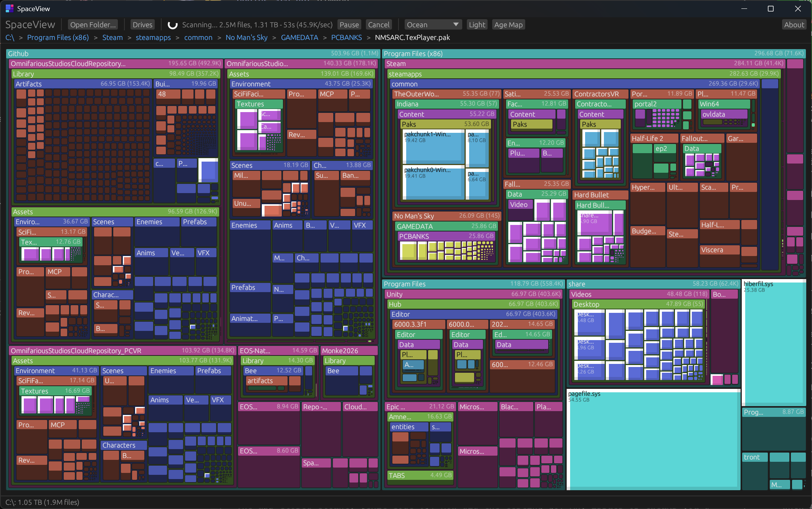Toggle the Age Map view

508,25
